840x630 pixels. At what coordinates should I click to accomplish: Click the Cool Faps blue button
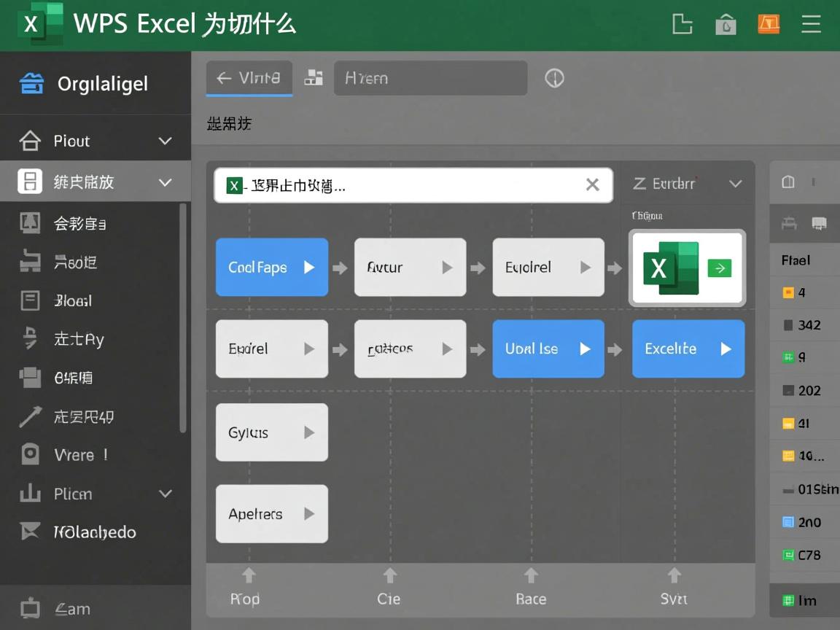pyautogui.click(x=272, y=268)
